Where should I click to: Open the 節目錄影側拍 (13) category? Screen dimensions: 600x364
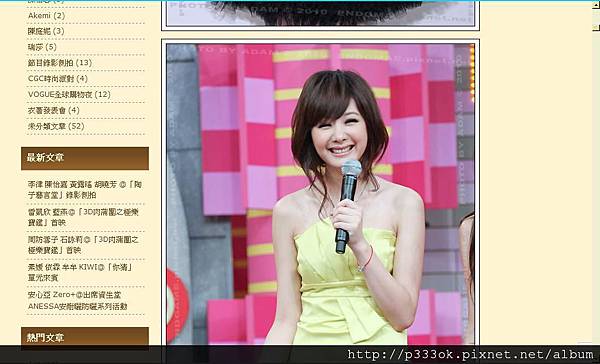pos(60,63)
